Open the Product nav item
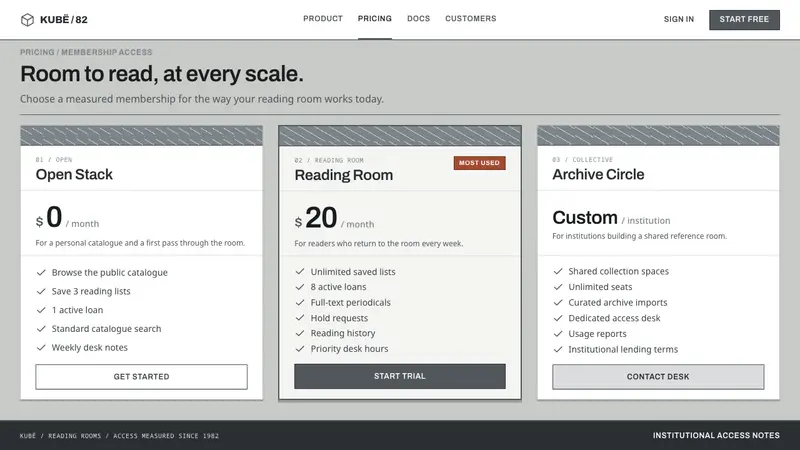 point(323,19)
